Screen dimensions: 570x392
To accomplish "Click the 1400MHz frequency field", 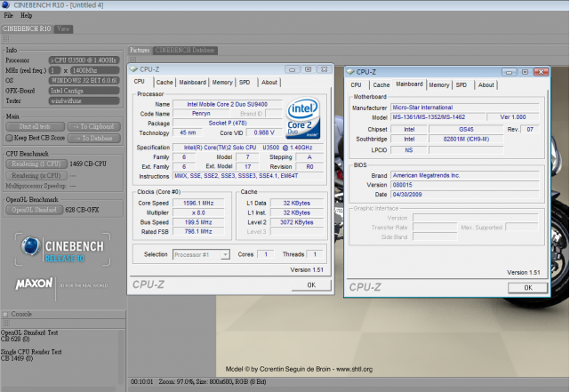I will pyautogui.click(x=95, y=70).
